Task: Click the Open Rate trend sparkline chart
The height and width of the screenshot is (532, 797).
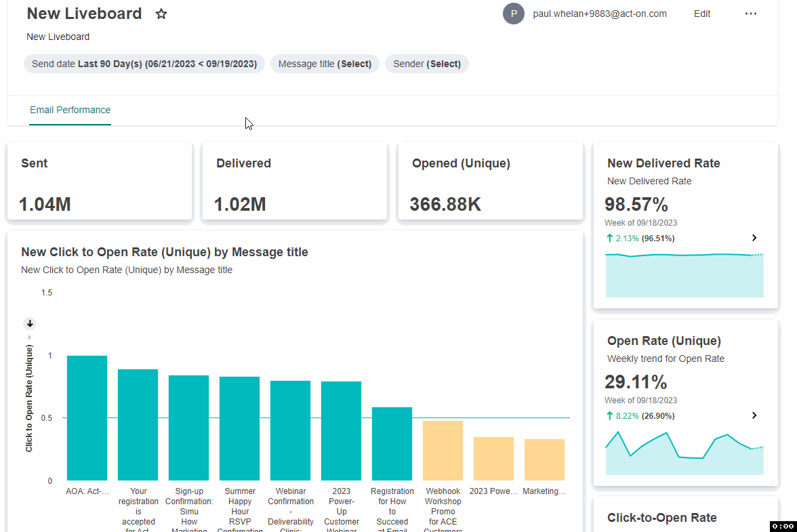Action: (684, 453)
